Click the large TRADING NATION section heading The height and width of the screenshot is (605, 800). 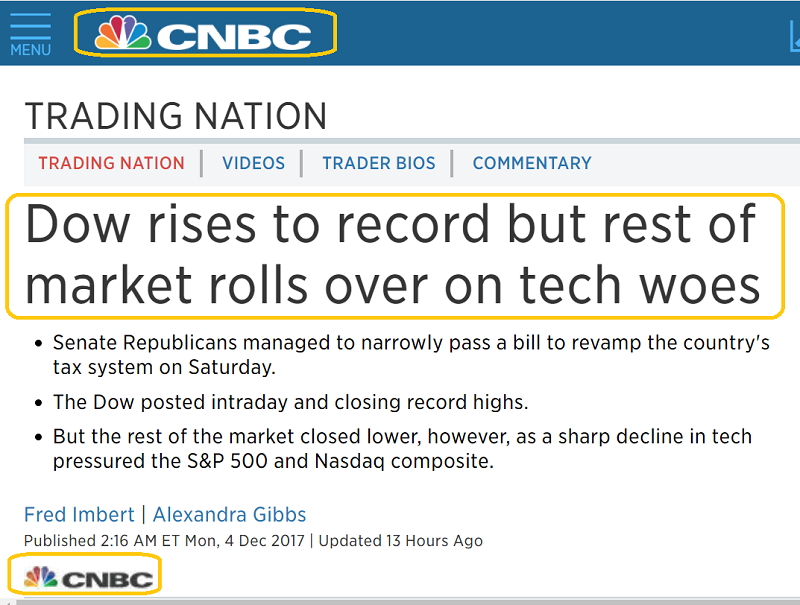[176, 116]
